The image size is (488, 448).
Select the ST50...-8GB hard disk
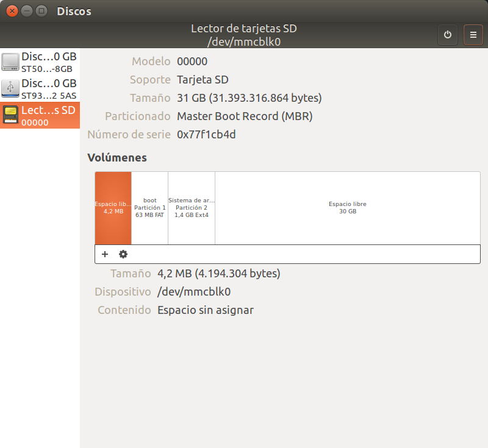(40, 62)
